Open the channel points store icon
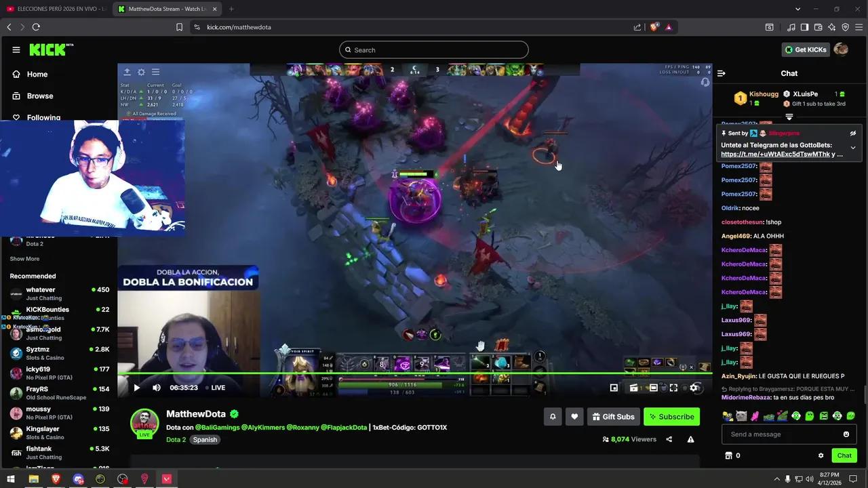 pyautogui.click(x=729, y=455)
